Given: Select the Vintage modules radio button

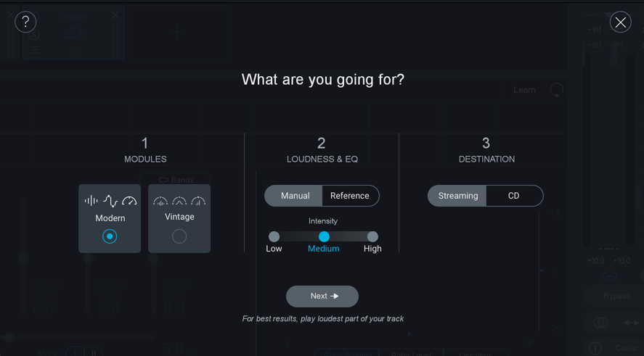Looking at the screenshot, I should coord(179,236).
